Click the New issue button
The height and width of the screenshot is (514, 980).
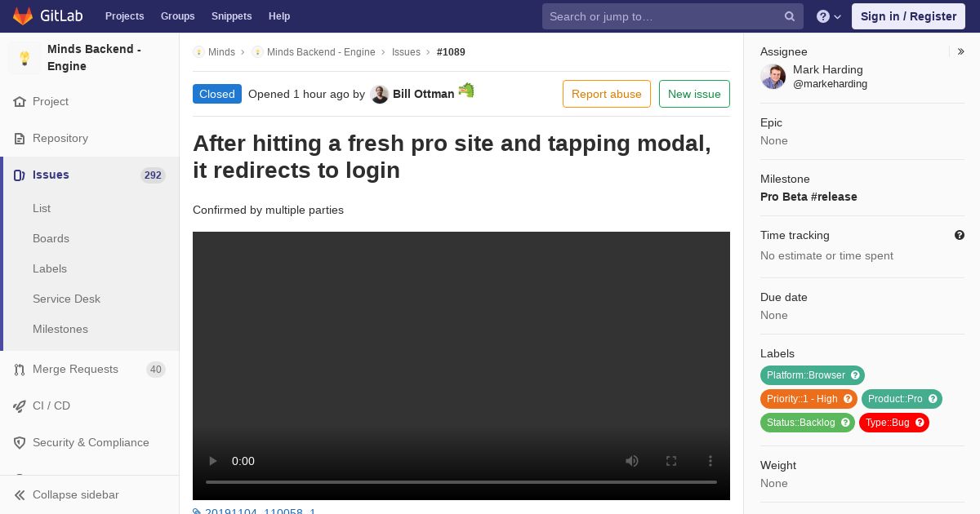pyautogui.click(x=694, y=94)
